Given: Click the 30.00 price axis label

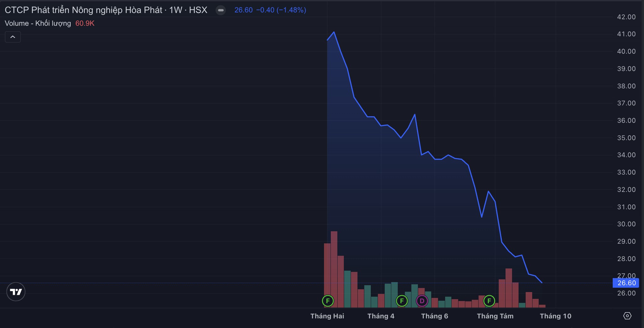Looking at the screenshot, I should point(626,224).
